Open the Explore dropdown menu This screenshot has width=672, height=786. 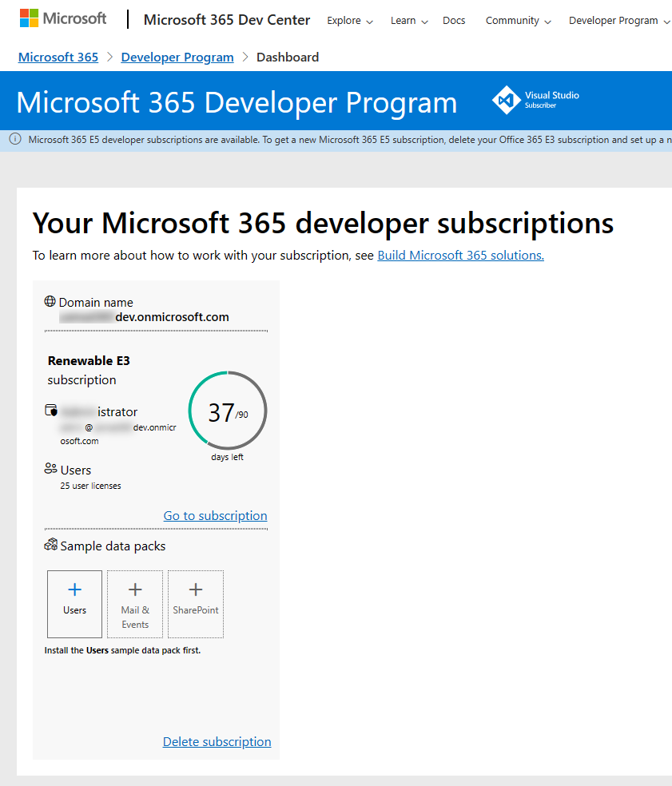coord(349,20)
